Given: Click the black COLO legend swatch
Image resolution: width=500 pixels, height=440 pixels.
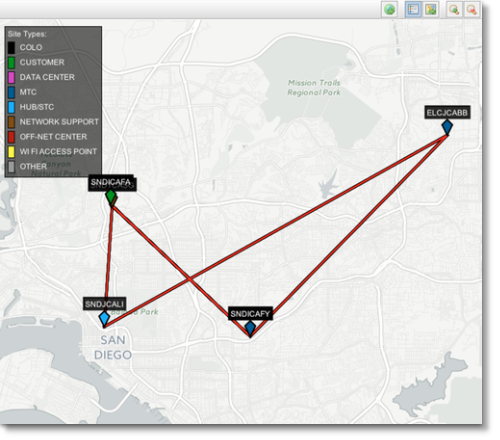Looking at the screenshot, I should (x=11, y=47).
